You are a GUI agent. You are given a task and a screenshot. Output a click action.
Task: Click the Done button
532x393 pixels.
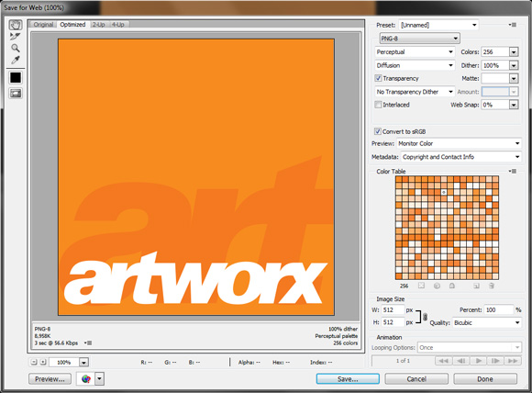click(x=485, y=379)
